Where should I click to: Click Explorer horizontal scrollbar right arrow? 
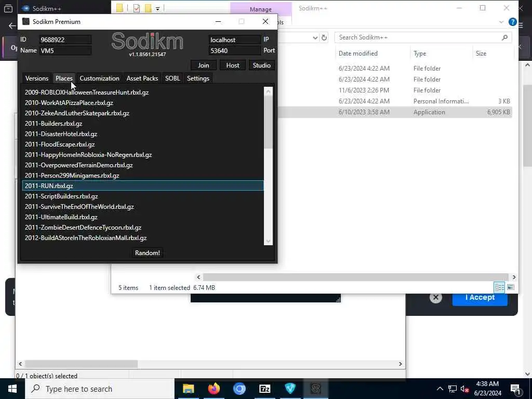pos(514,277)
